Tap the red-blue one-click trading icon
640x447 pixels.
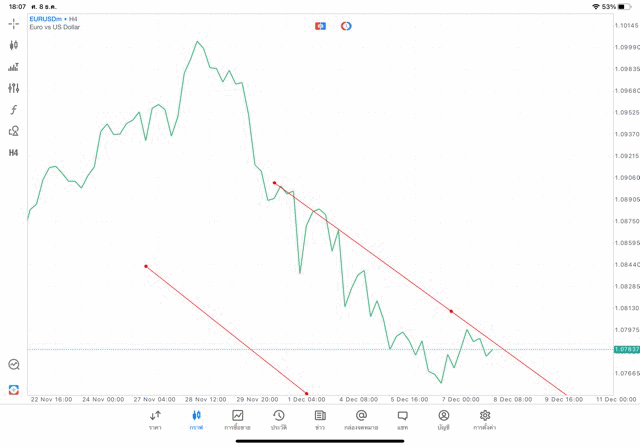320,25
